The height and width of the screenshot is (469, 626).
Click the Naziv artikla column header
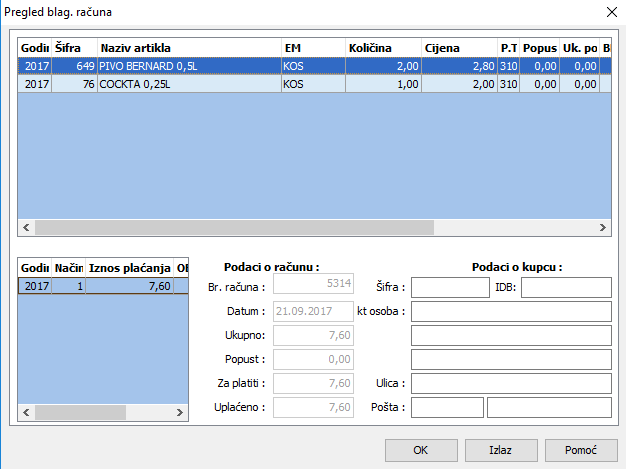[188, 47]
